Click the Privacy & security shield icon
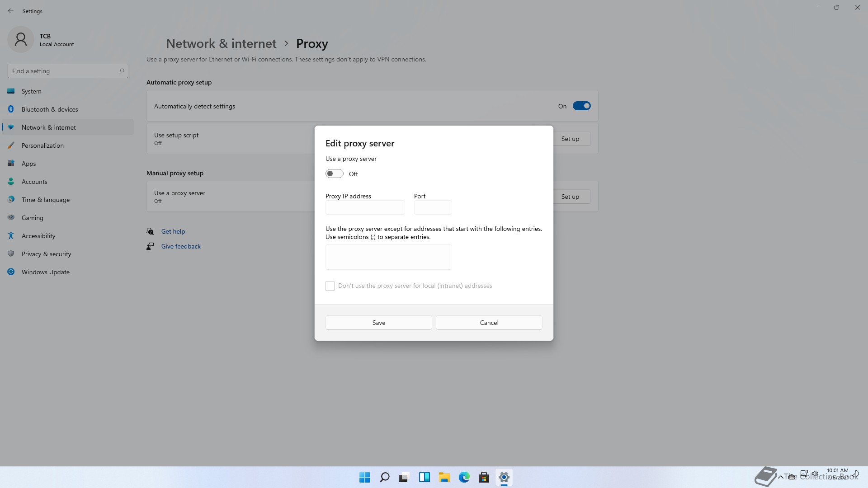 [x=11, y=254]
